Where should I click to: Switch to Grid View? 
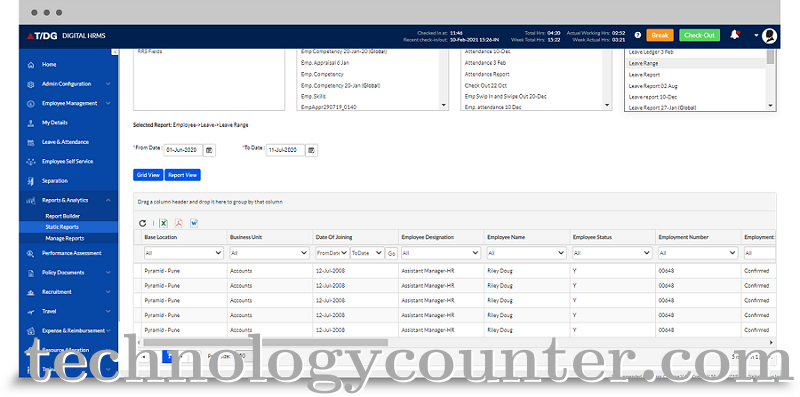click(x=148, y=175)
